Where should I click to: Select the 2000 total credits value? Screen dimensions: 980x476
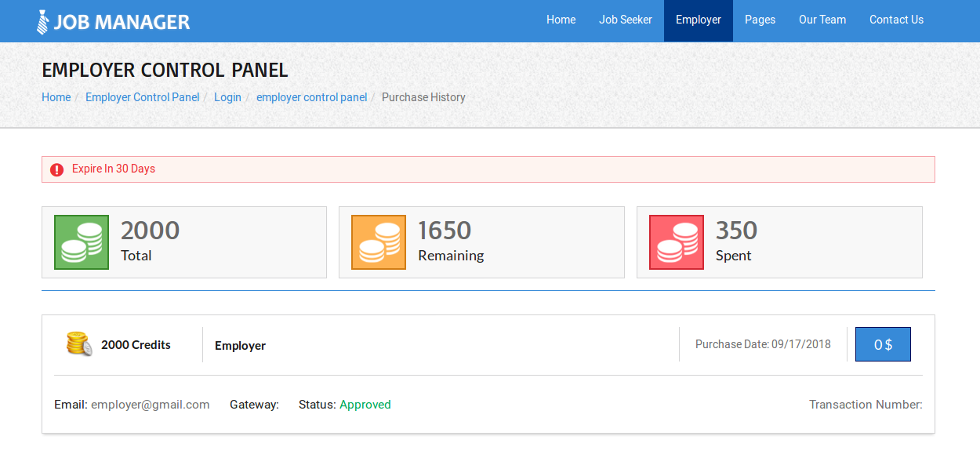151,231
